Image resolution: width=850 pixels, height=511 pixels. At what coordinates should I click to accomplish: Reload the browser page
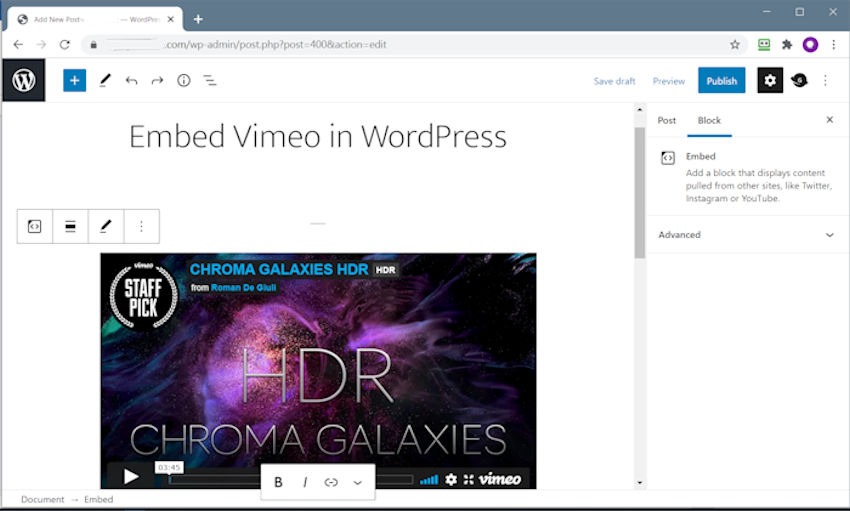pos(65,44)
